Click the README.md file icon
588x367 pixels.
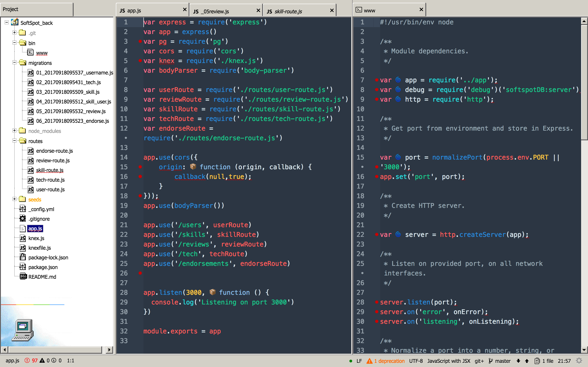[23, 276]
